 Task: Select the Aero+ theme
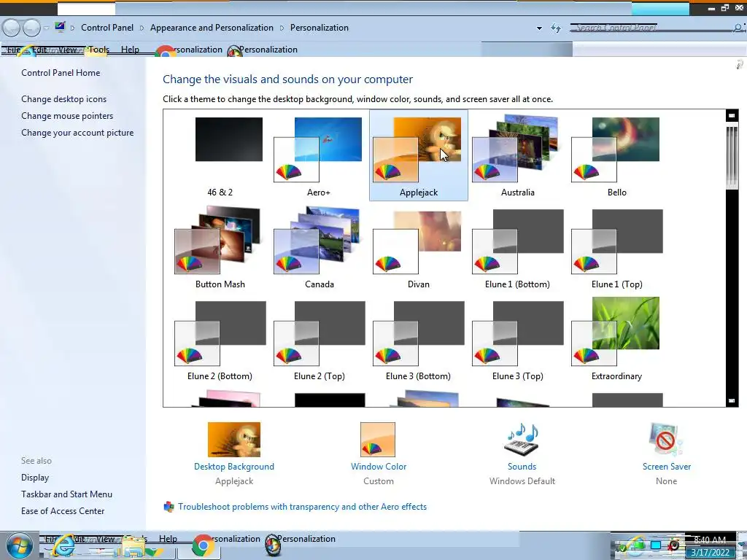point(319,156)
